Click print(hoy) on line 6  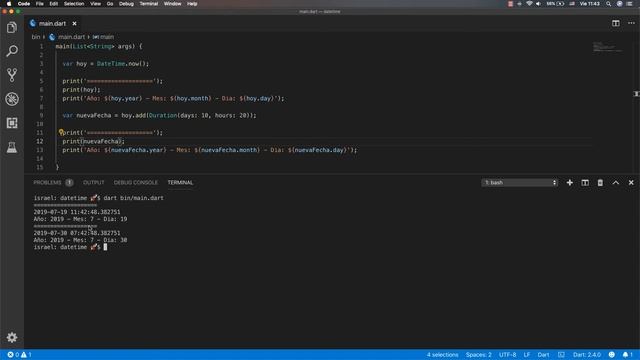click(81, 90)
